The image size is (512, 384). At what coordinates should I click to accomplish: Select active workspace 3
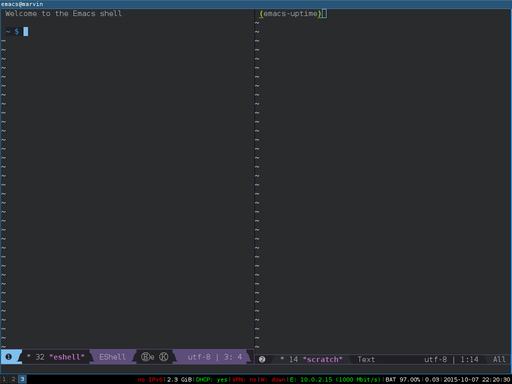point(22,379)
